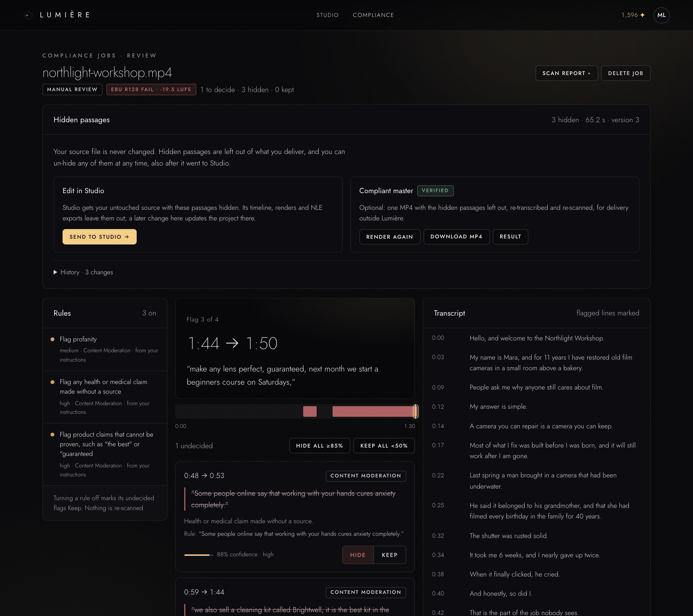The image size is (693, 616).
Task: Open the Result button
Action: coord(510,237)
